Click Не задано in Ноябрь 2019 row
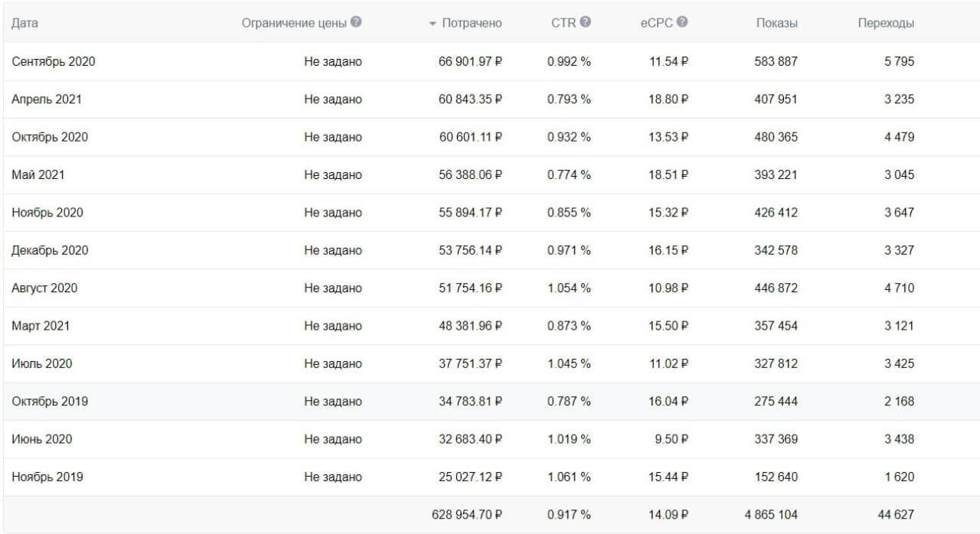 [333, 477]
